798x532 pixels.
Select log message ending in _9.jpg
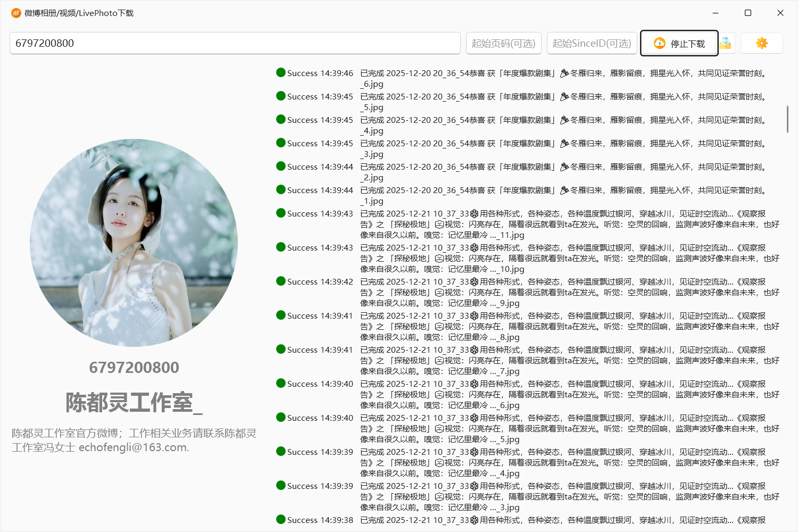(570, 293)
